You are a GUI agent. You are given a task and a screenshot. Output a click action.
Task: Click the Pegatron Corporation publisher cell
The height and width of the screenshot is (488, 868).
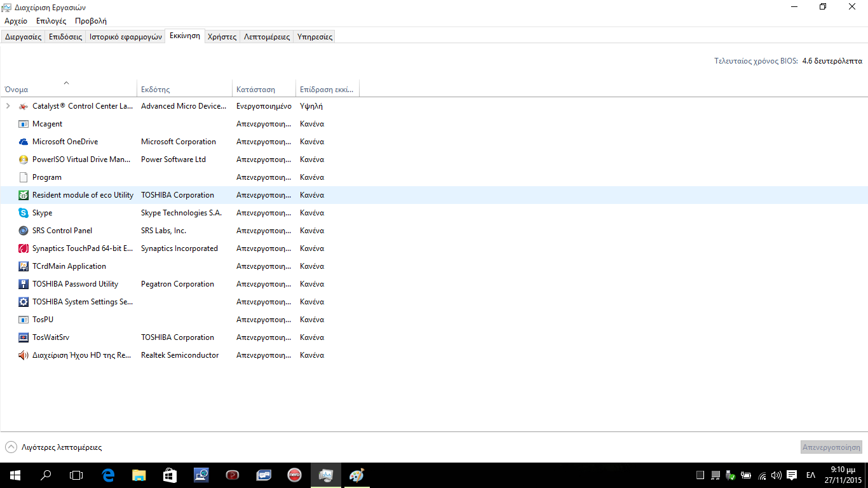click(177, 284)
